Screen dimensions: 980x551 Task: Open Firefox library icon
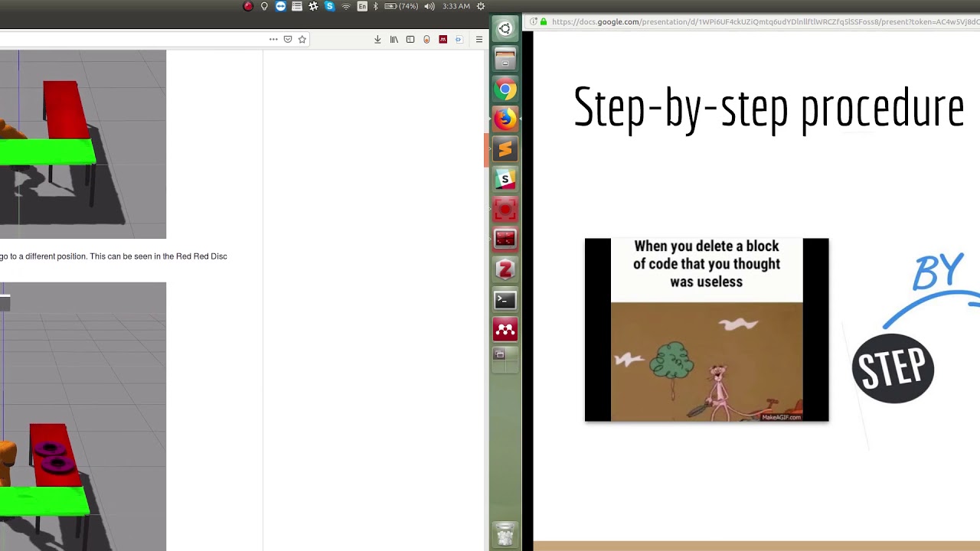[394, 39]
